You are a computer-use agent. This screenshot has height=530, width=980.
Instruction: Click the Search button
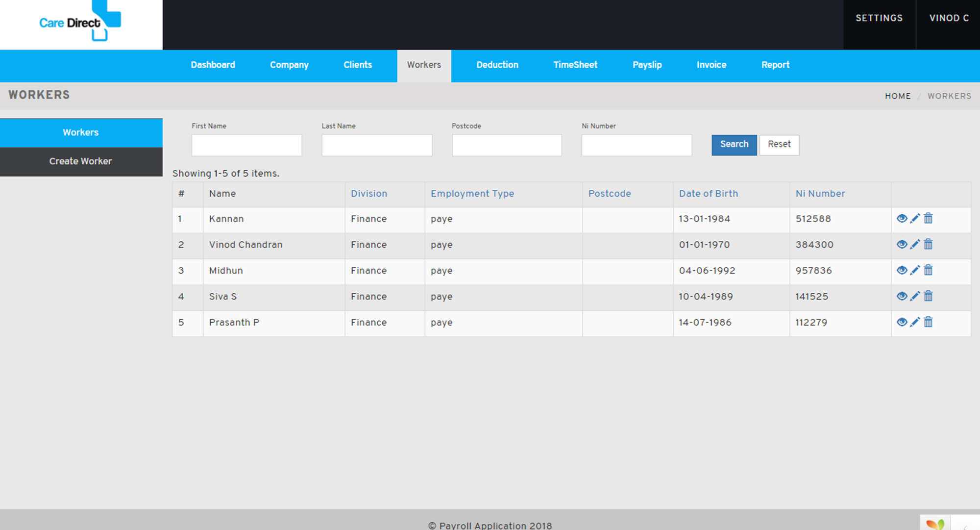(734, 145)
